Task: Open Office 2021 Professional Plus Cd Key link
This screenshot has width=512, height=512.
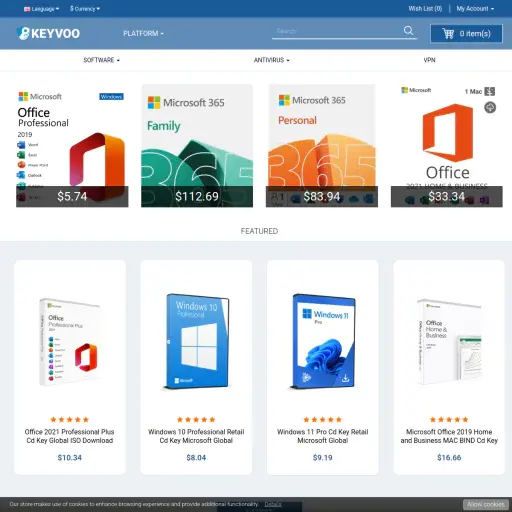Action: pyautogui.click(x=70, y=436)
